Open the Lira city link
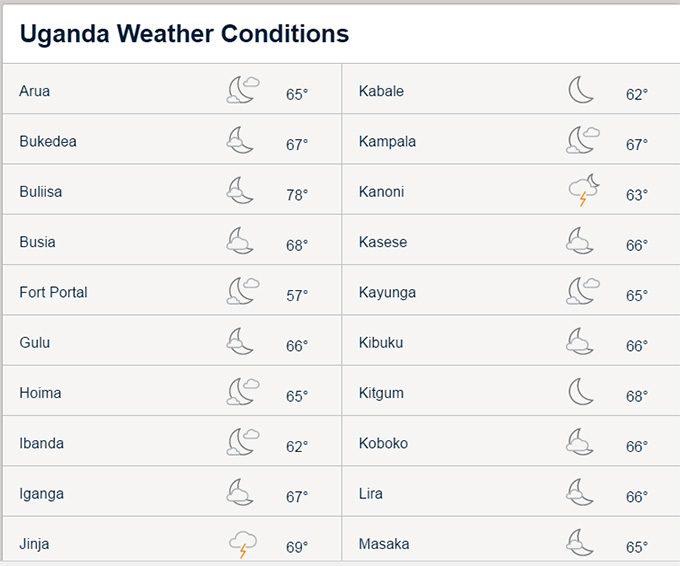 point(371,494)
